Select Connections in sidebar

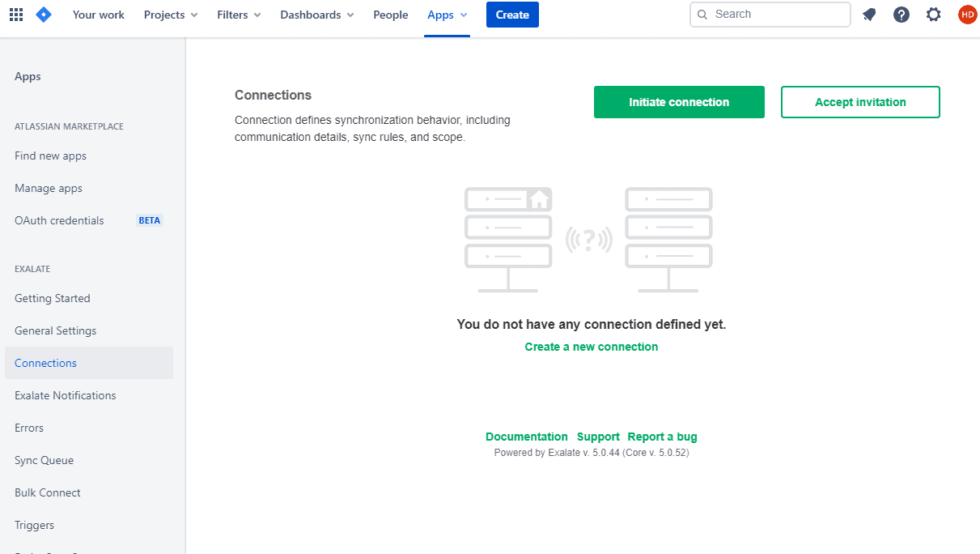(89, 363)
